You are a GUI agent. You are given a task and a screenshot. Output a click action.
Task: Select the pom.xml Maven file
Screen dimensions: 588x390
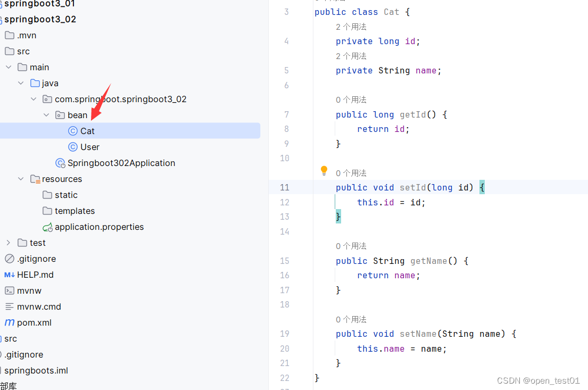(x=35, y=322)
